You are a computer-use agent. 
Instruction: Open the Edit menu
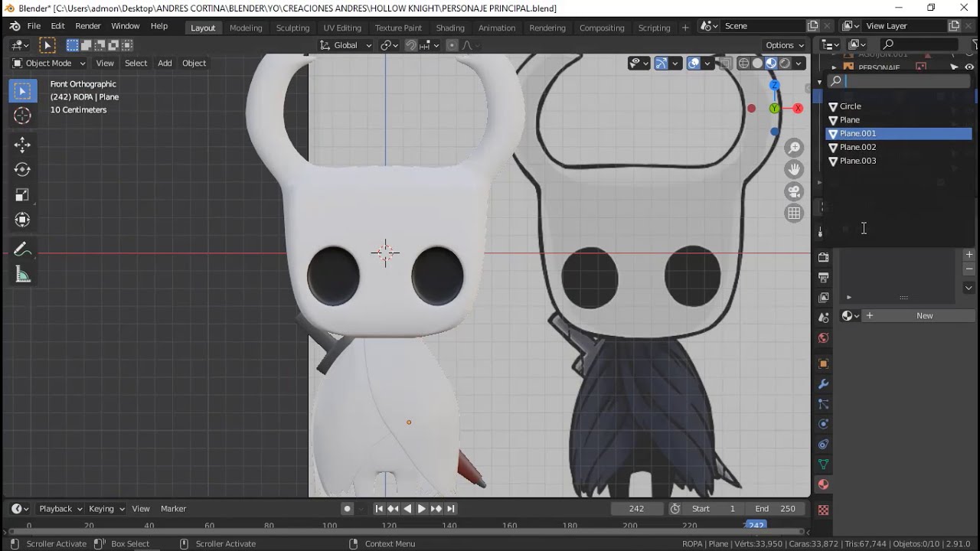(x=57, y=26)
